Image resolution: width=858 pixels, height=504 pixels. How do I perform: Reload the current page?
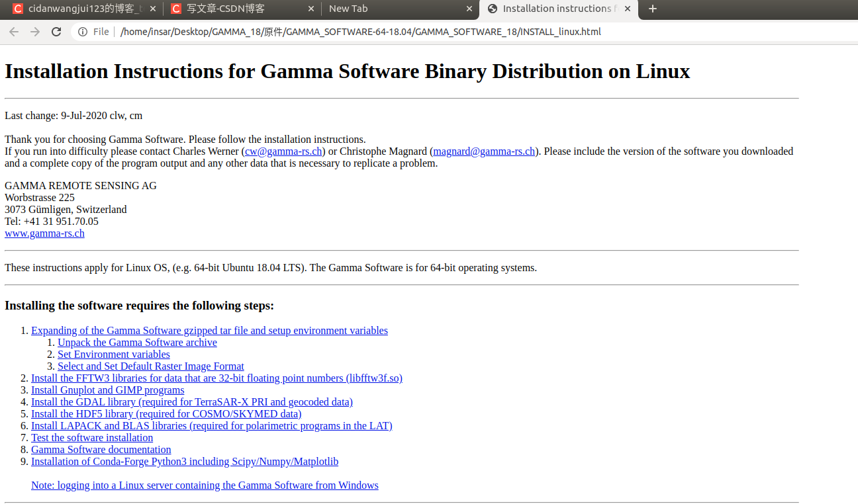click(x=56, y=31)
